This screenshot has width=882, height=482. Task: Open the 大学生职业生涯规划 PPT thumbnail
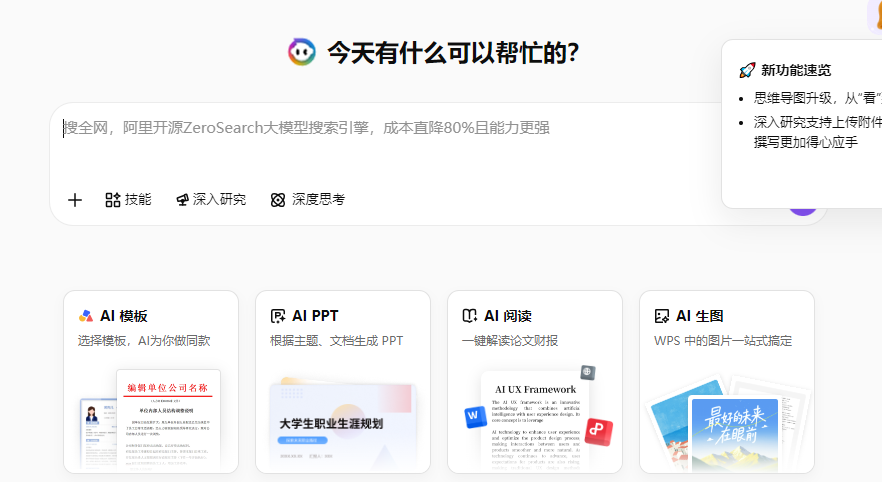pos(343,425)
